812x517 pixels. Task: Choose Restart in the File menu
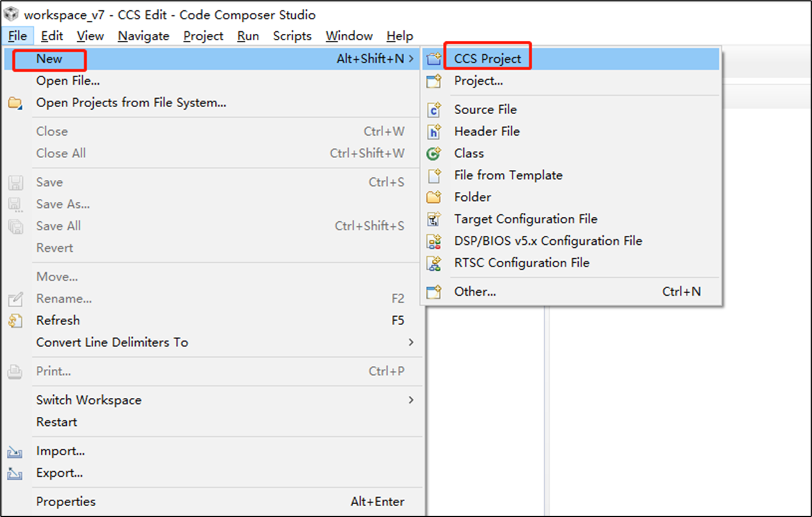[213, 422]
